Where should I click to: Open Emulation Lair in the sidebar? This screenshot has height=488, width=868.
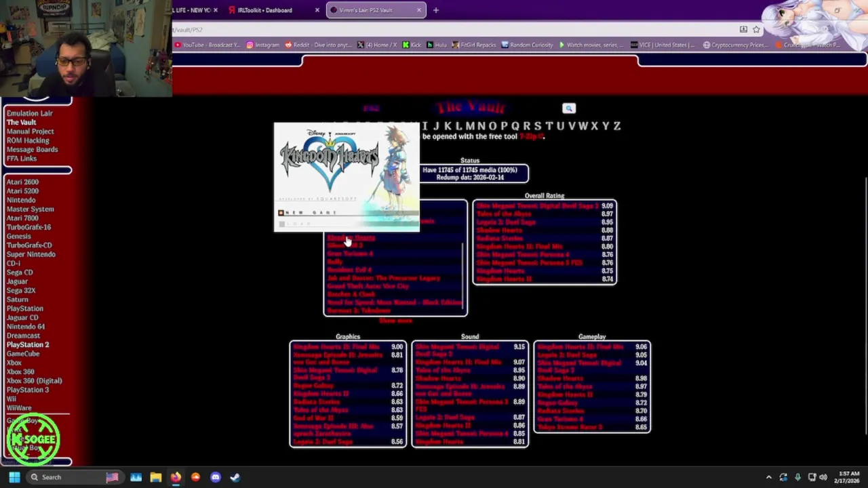[x=29, y=113]
